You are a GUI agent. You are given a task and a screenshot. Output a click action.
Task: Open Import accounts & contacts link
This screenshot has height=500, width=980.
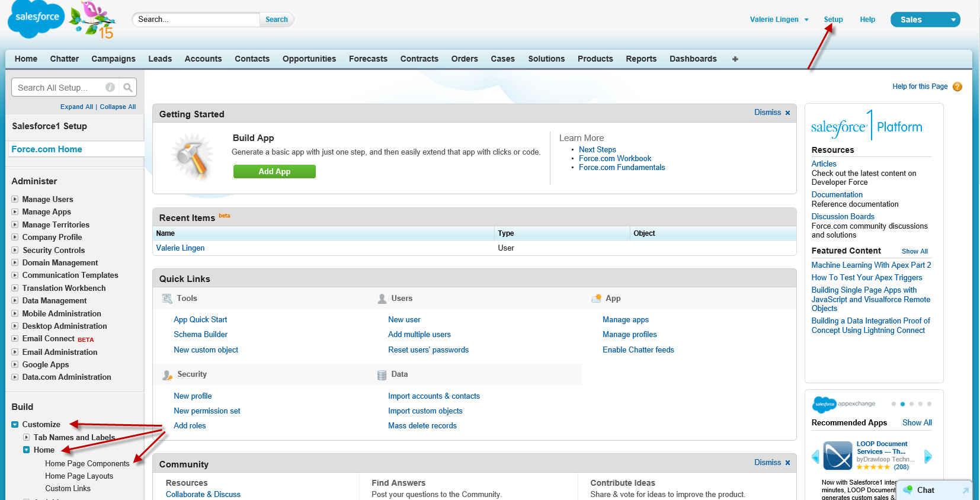(434, 396)
